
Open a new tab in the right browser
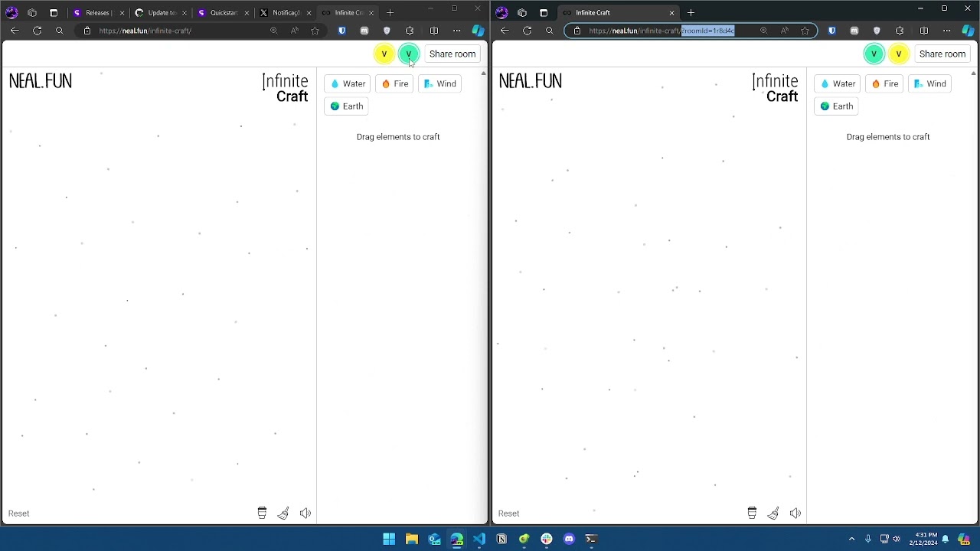click(691, 12)
